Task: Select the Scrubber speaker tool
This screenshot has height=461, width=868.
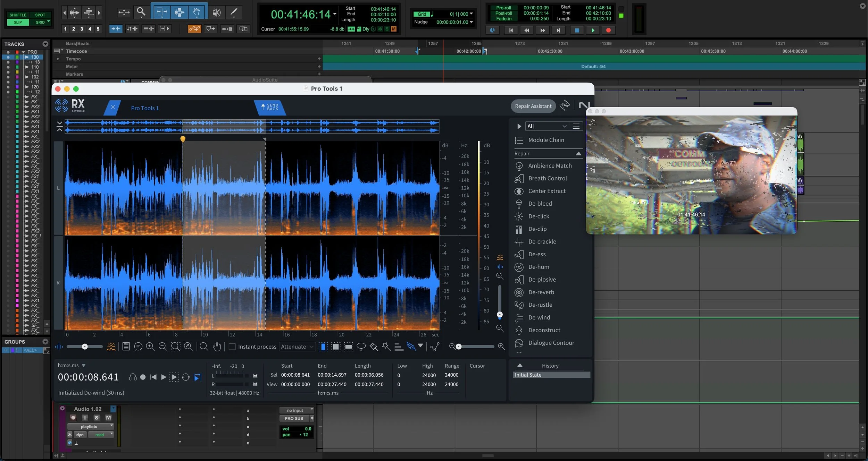Action: (x=216, y=12)
